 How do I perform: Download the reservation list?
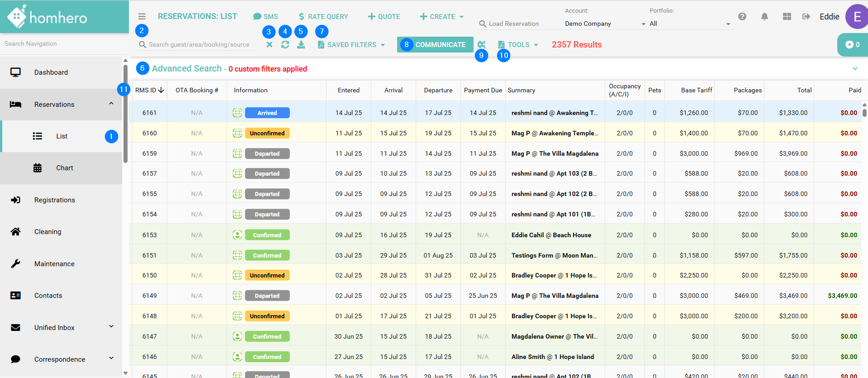pyautogui.click(x=301, y=45)
